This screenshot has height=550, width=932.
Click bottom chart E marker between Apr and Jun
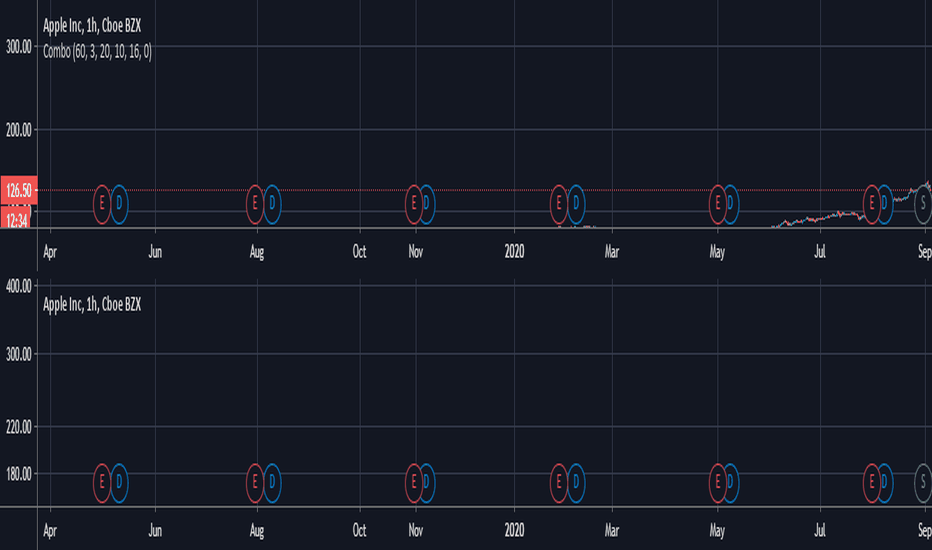[102, 483]
